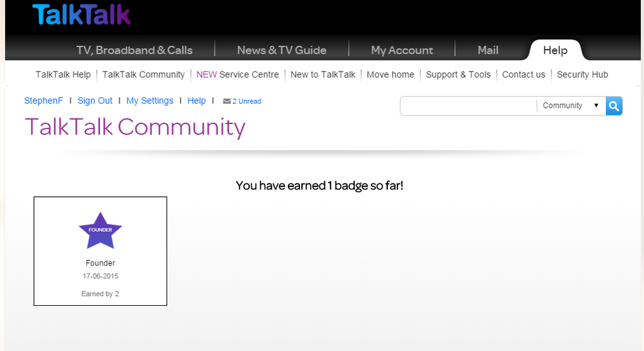Open the StephenF profile link
The image size is (644, 351).
point(43,101)
